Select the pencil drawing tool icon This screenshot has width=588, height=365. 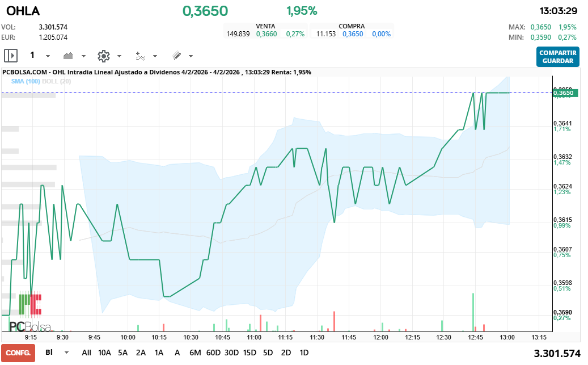pyautogui.click(x=176, y=56)
